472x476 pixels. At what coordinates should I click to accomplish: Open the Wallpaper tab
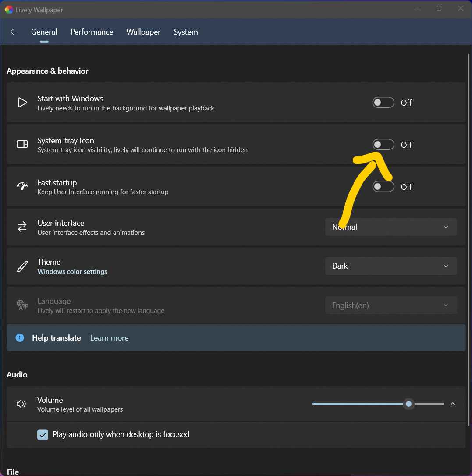(x=143, y=32)
